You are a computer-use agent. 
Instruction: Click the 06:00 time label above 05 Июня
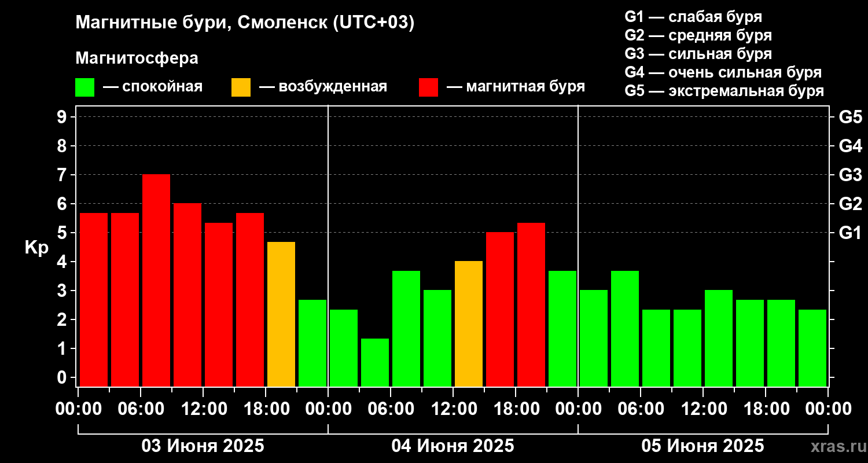(641, 409)
